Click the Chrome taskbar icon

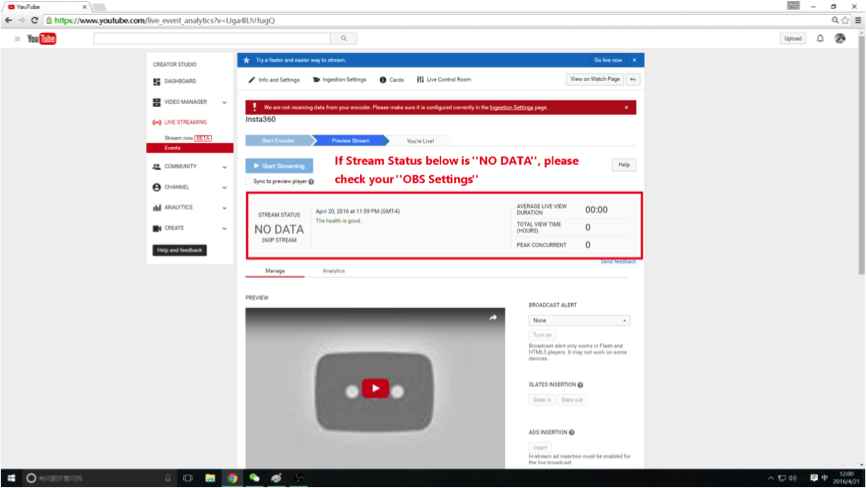click(233, 478)
